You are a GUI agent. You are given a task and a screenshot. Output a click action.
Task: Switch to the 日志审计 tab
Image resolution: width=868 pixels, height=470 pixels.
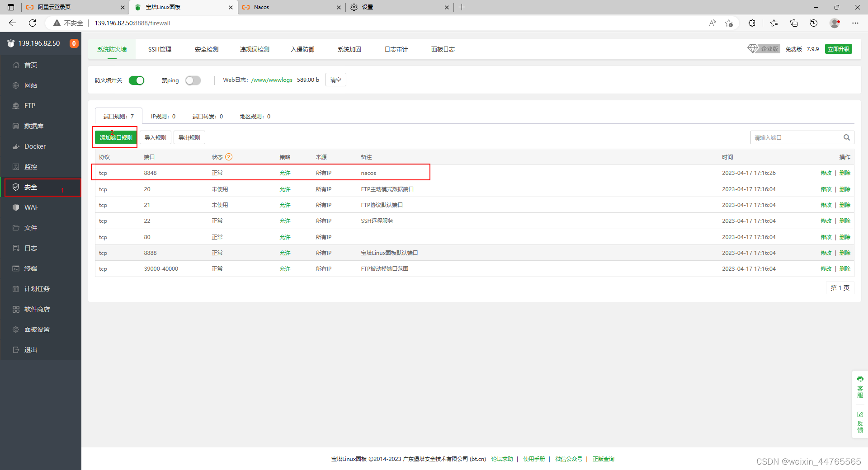[x=396, y=49]
